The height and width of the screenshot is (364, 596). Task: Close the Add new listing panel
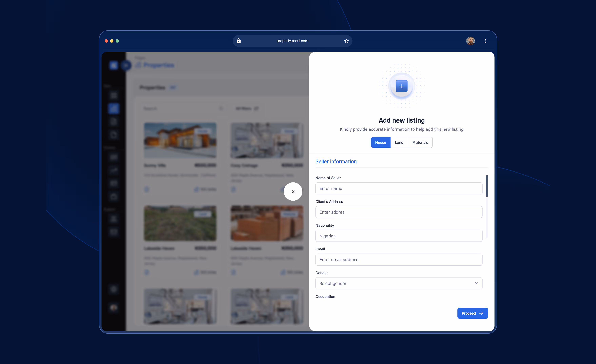pyautogui.click(x=293, y=191)
